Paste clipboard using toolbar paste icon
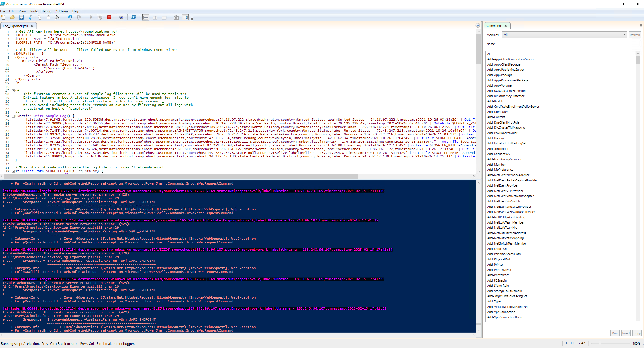 [48, 17]
